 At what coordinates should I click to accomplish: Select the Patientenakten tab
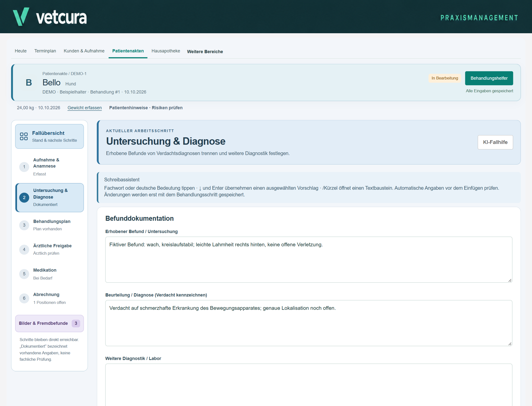pyautogui.click(x=128, y=51)
